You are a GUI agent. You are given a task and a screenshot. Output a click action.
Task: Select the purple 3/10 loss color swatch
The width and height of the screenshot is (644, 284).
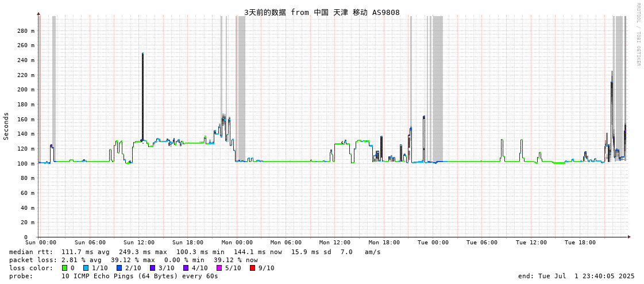click(x=153, y=268)
